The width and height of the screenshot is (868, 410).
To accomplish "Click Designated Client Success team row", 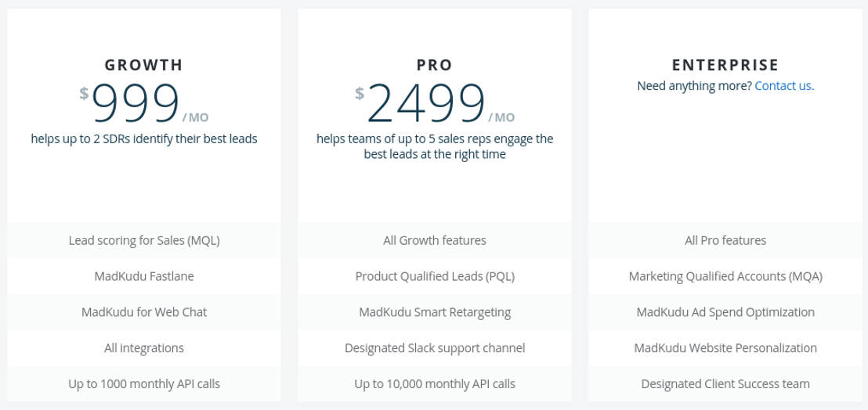I will pos(725,384).
